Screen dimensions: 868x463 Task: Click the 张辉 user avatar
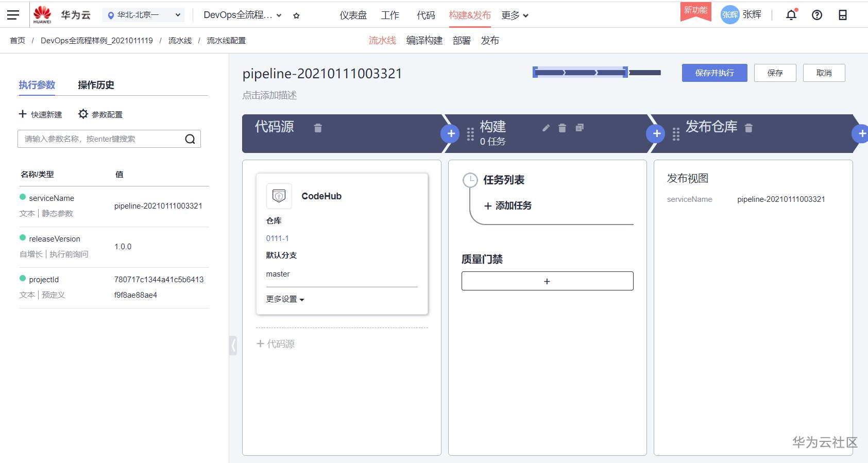730,14
